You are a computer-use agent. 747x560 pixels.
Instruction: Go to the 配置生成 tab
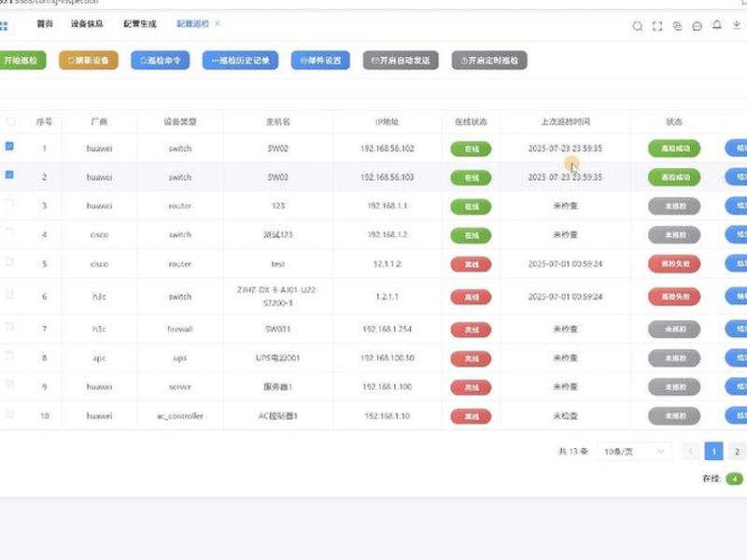click(x=139, y=24)
